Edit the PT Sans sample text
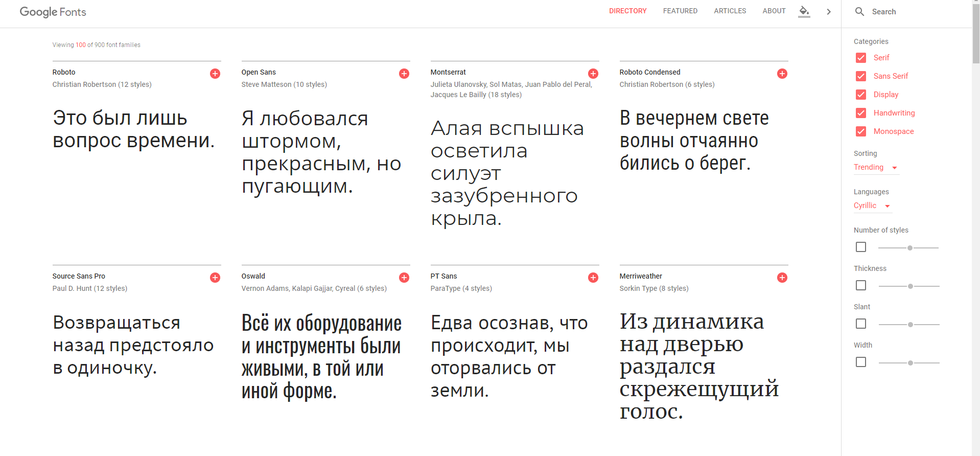The image size is (980, 456). 509,356
